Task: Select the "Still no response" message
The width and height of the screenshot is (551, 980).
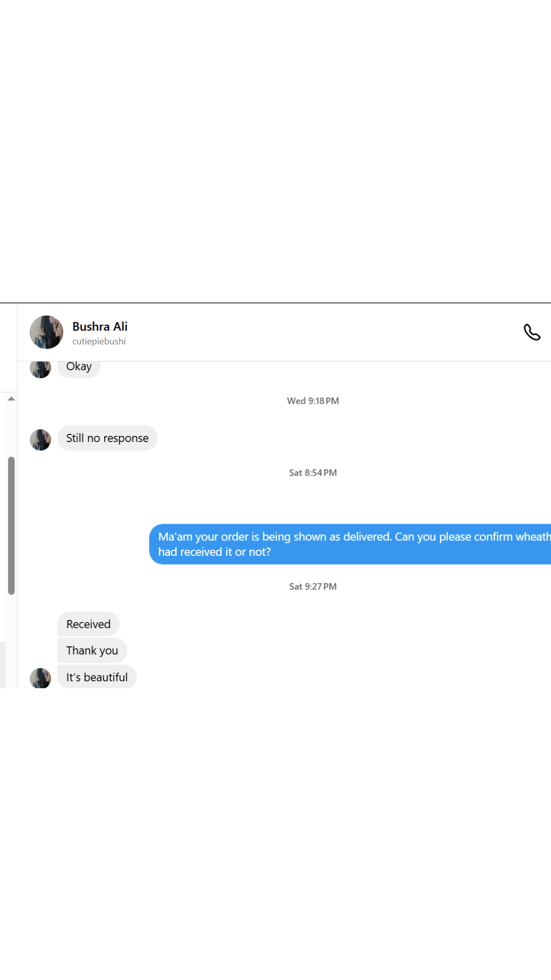Action: click(x=107, y=438)
